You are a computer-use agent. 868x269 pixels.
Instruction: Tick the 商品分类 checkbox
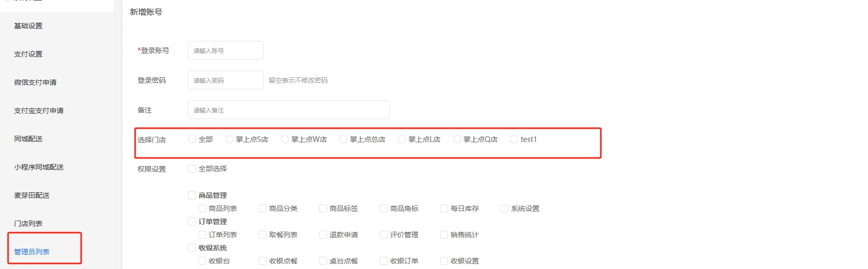(x=263, y=208)
